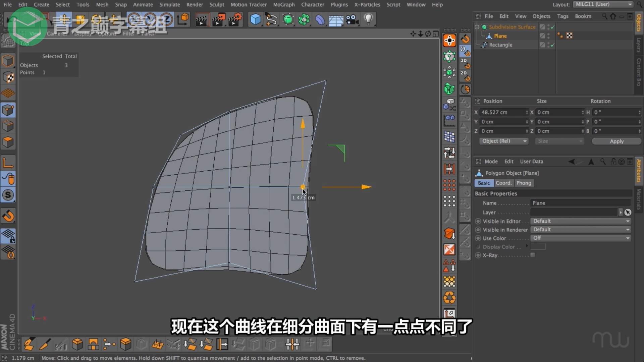Viewport: 644px width, 362px height.
Task: Open Visible in Editor dropdown
Action: click(x=581, y=221)
